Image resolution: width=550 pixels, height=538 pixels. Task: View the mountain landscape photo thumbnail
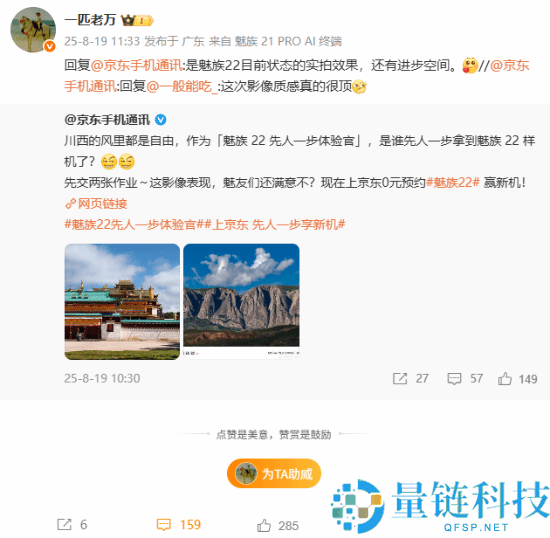(x=241, y=302)
